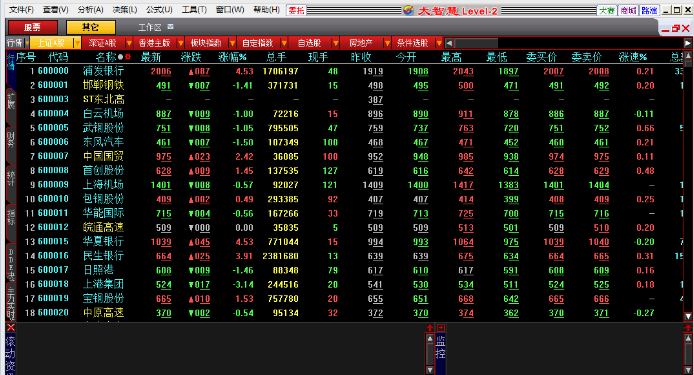Select stock row 中国国贸 600007

350,156
